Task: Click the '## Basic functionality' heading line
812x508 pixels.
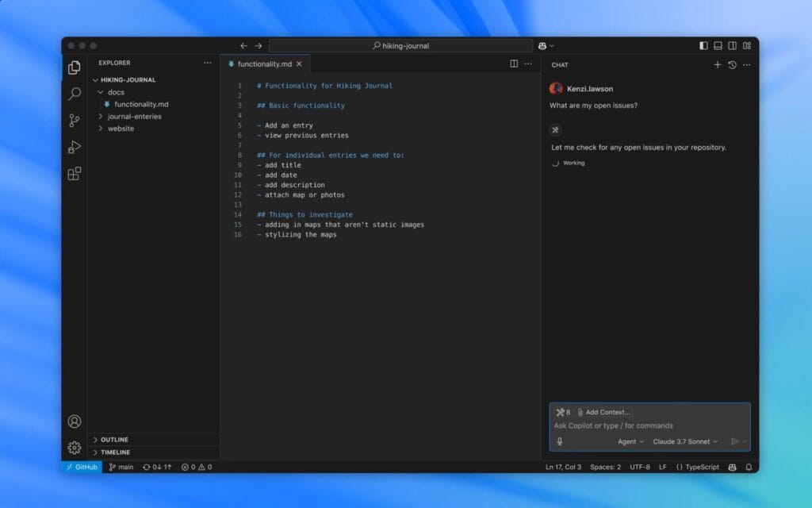Action: point(301,106)
